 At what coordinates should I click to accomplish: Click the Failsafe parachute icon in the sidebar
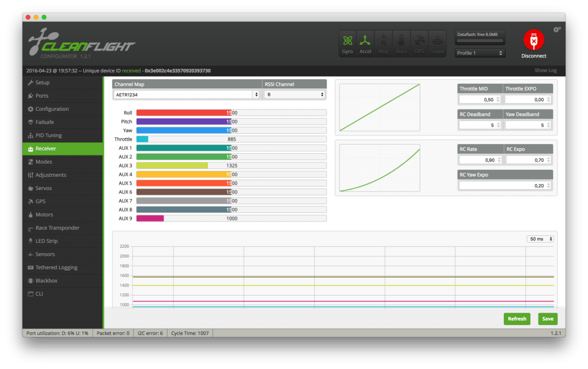(30, 122)
